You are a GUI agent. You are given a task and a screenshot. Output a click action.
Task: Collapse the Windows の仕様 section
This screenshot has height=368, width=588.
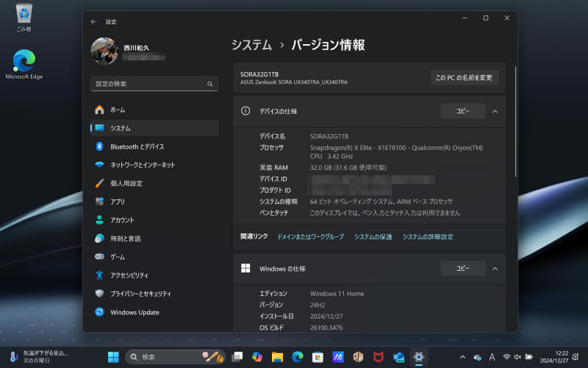[495, 269]
